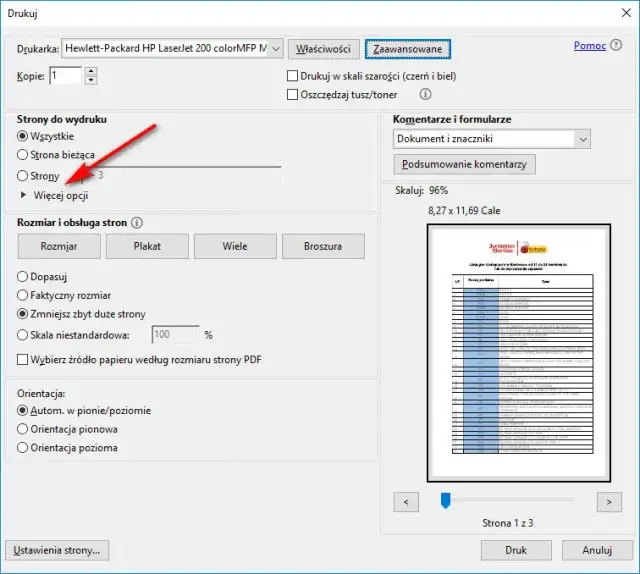Click the page preview slider handle
The image size is (640, 574).
point(447,500)
